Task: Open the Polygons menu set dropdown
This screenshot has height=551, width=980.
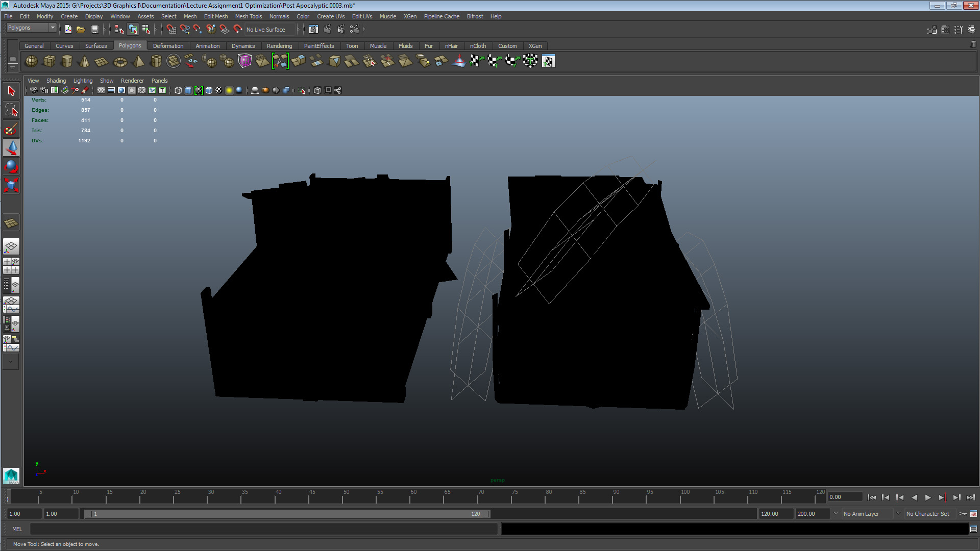Action: 52,28
